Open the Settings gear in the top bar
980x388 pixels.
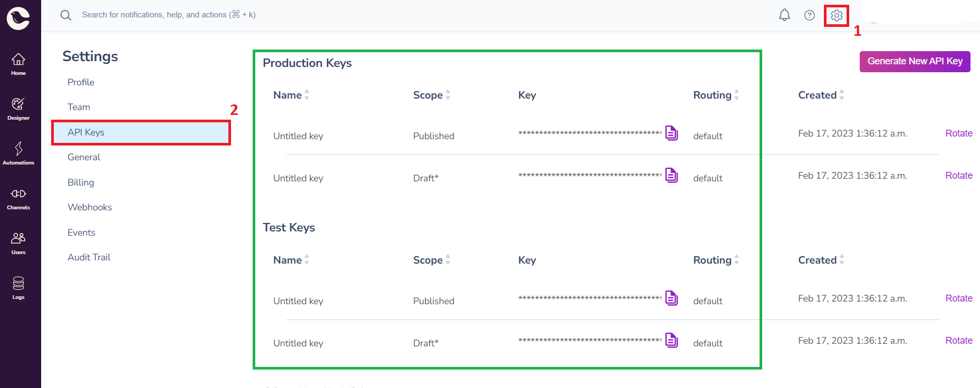pyautogui.click(x=835, y=15)
